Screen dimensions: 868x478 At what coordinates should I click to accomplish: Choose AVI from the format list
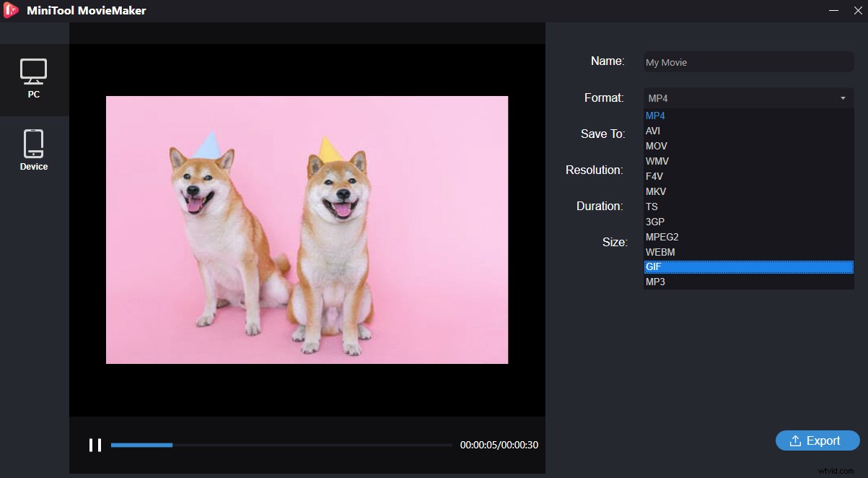(748, 131)
